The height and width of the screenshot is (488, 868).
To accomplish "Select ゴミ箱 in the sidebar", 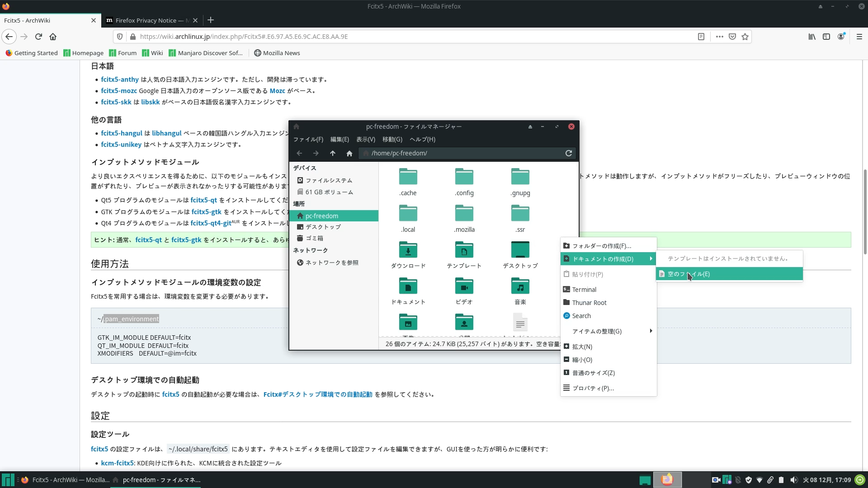I will tap(314, 238).
